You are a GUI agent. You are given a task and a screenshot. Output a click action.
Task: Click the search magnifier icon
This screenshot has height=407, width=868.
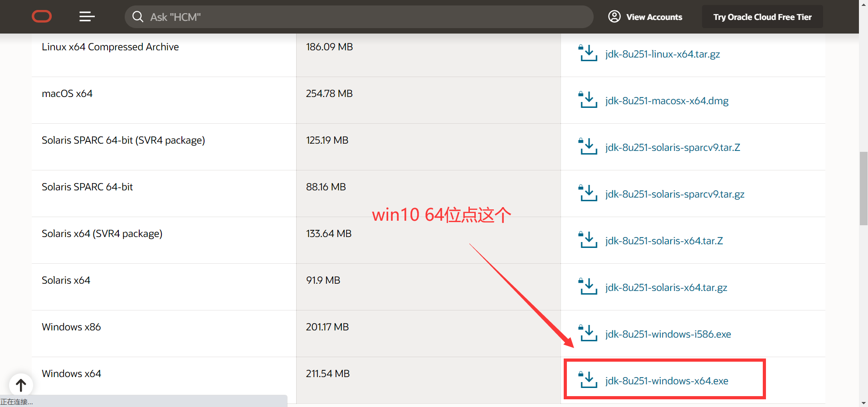137,17
